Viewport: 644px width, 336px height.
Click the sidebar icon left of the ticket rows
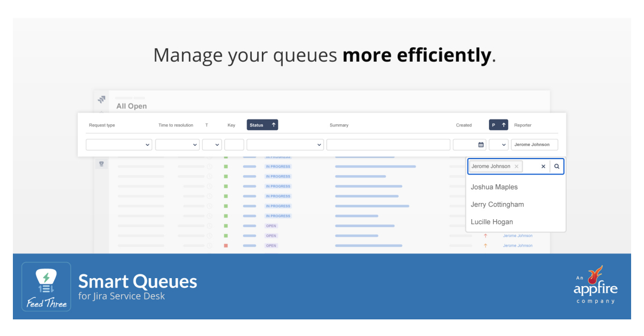(101, 164)
